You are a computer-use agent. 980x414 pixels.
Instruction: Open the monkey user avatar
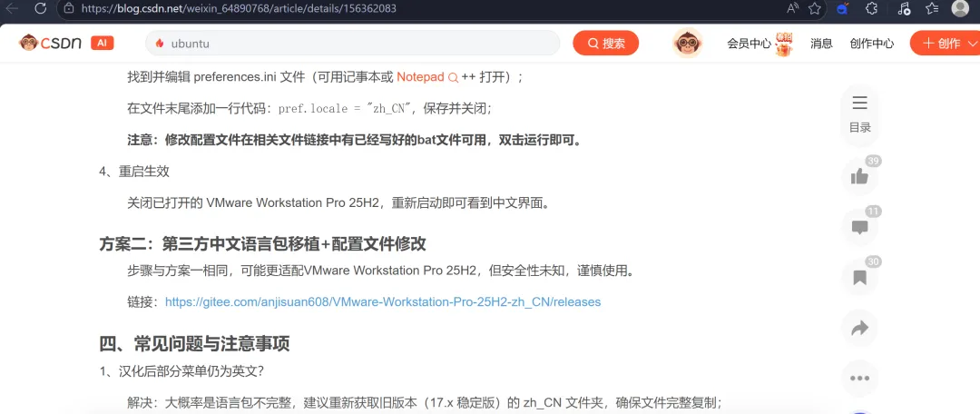(x=687, y=44)
